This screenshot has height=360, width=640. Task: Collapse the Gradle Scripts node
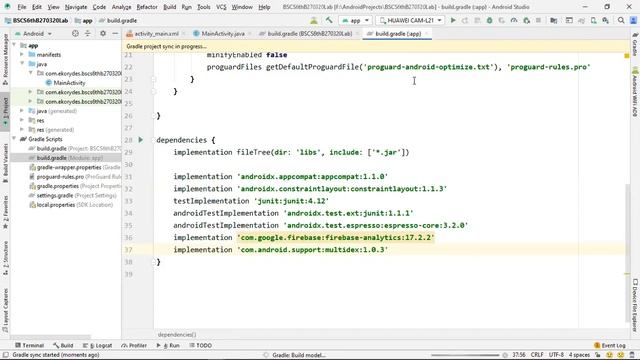tap(15, 139)
